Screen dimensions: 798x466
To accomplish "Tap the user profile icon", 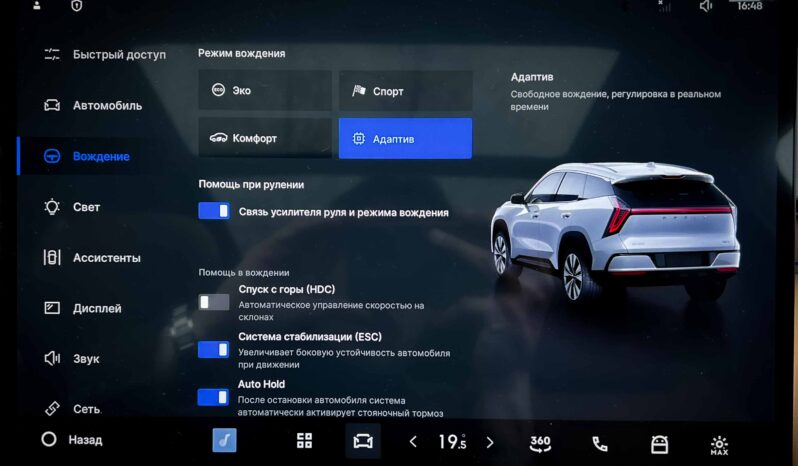I will [37, 5].
